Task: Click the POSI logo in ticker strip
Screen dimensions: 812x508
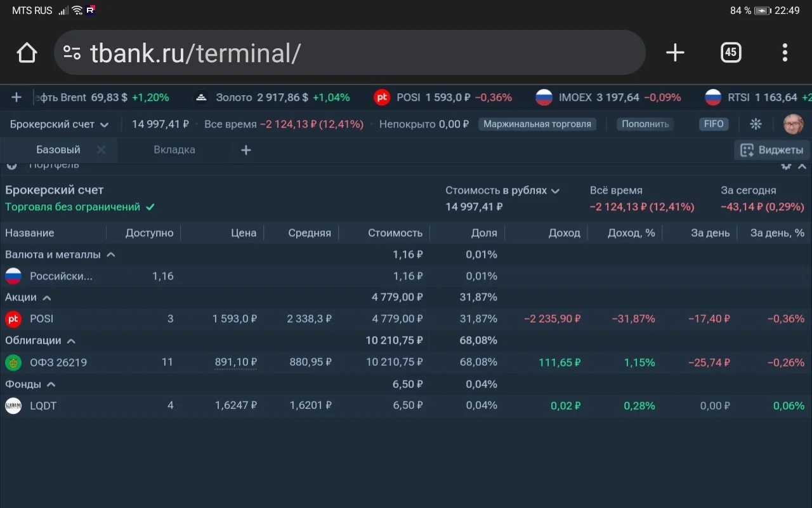Action: coord(382,97)
